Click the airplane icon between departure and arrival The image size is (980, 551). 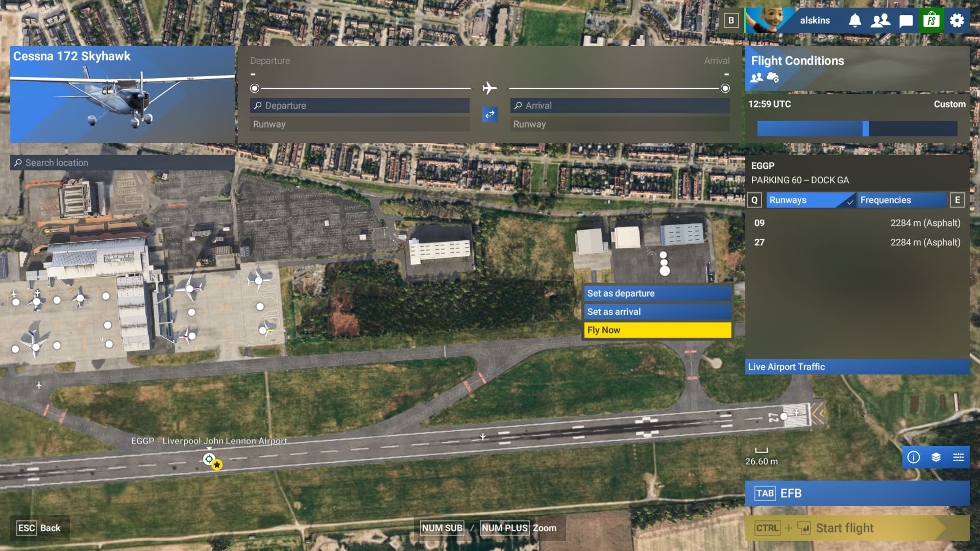pyautogui.click(x=489, y=88)
